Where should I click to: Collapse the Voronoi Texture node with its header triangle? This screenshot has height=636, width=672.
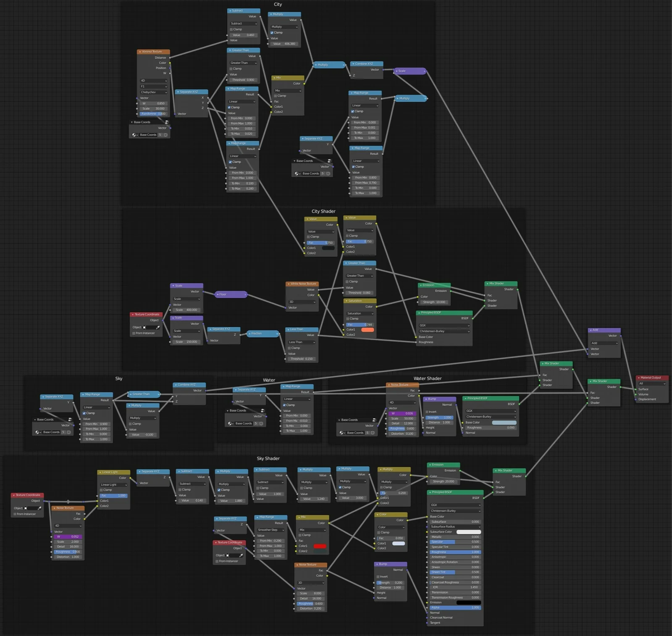pyautogui.click(x=140, y=52)
